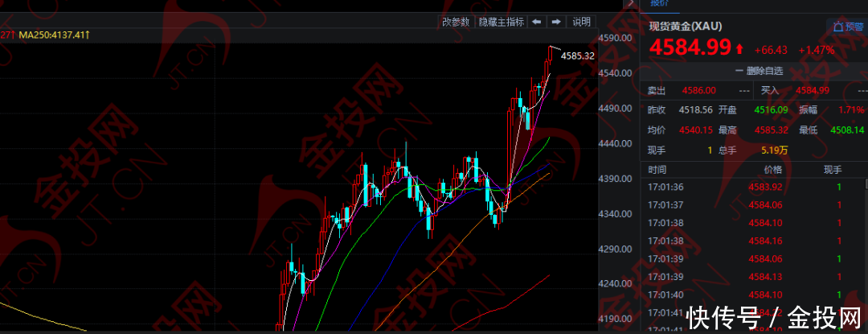Click the 均价 label
The height and width of the screenshot is (334, 868).
(657, 130)
